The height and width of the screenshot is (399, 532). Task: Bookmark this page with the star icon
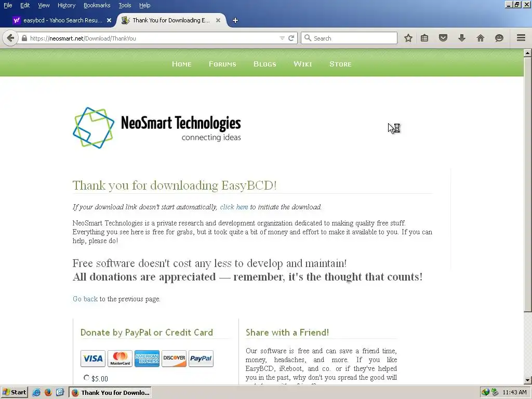pos(408,38)
